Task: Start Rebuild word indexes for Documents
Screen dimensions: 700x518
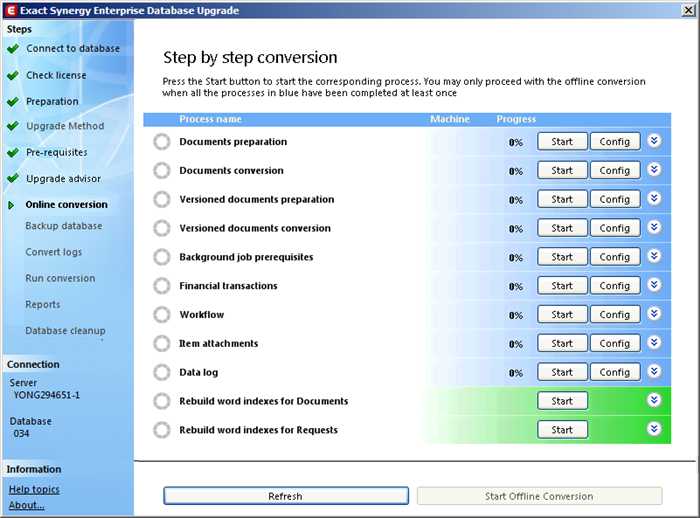Action: (x=562, y=401)
